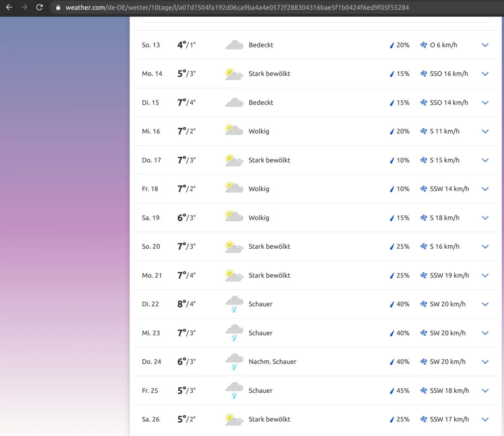Image resolution: width=504 pixels, height=436 pixels.
Task: Expand details for Do. 17
Action: 485,160
